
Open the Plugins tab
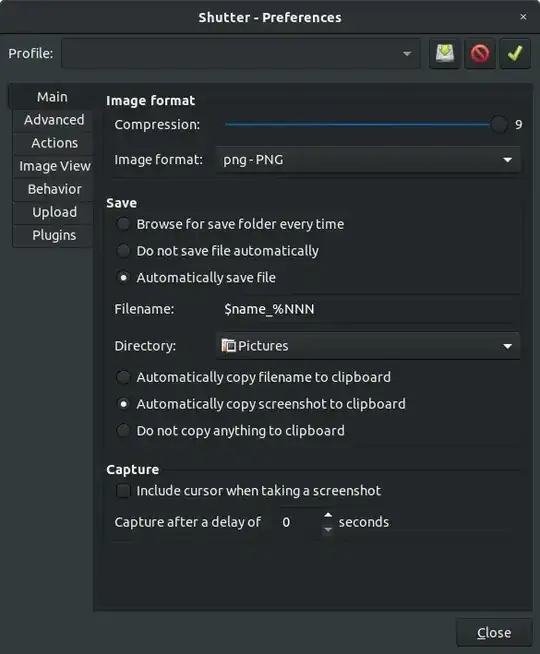point(54,235)
